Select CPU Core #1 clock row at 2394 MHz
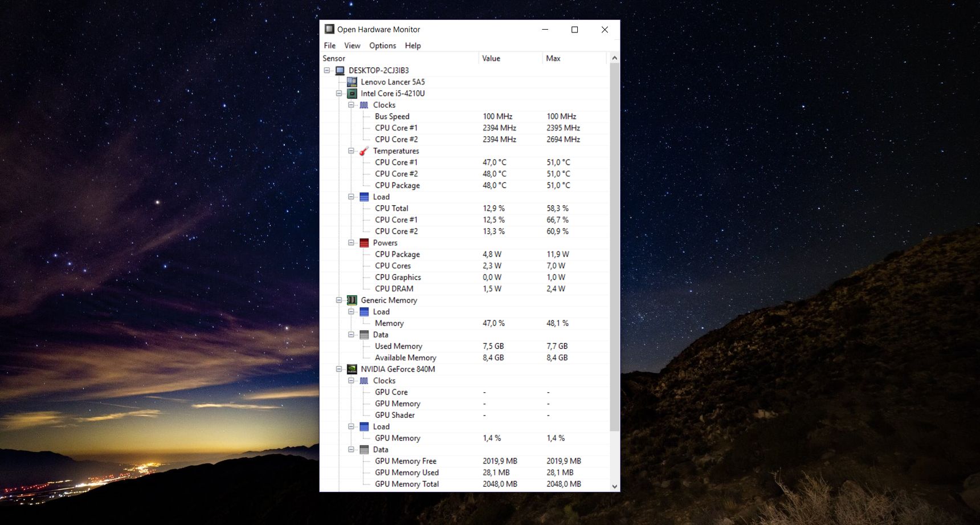The image size is (980, 525). point(464,128)
